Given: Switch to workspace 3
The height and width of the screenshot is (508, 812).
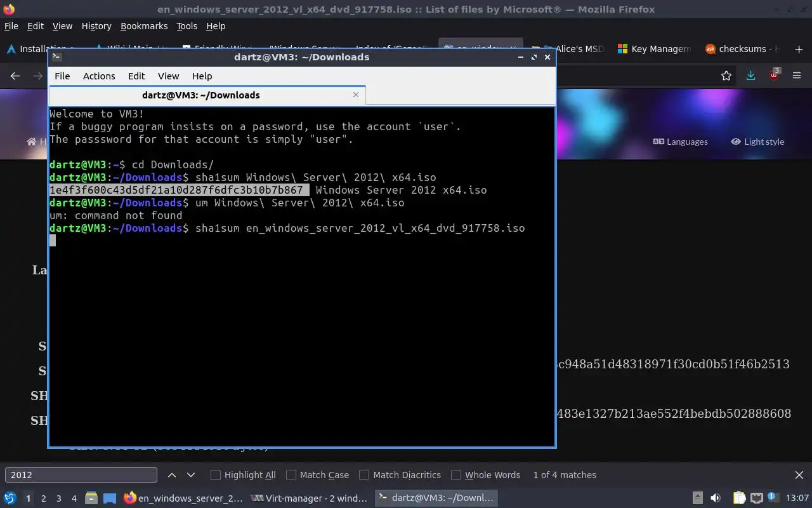Looking at the screenshot, I should tap(59, 498).
